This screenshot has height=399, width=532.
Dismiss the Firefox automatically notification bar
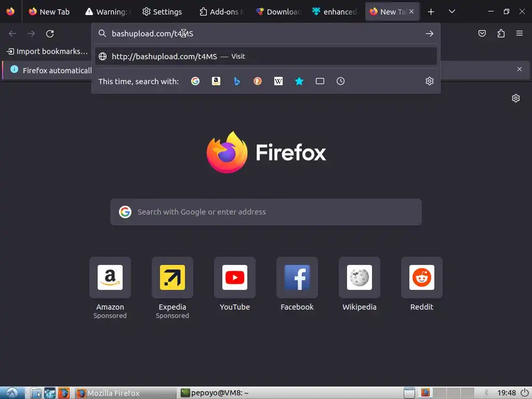point(520,69)
